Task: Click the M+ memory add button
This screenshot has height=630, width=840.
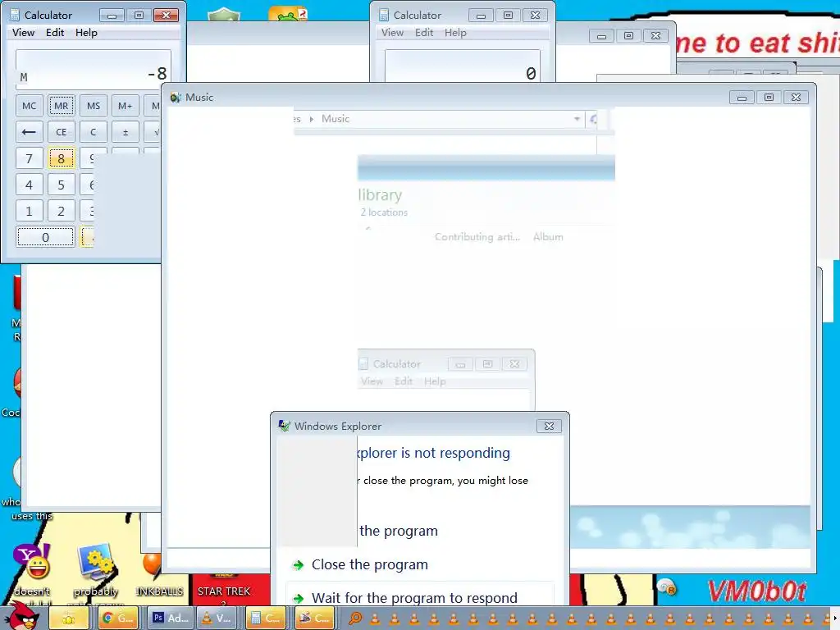Action: (126, 106)
